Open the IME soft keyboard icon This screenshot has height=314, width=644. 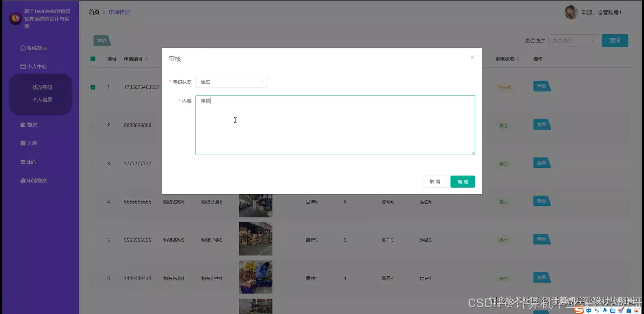click(613, 311)
